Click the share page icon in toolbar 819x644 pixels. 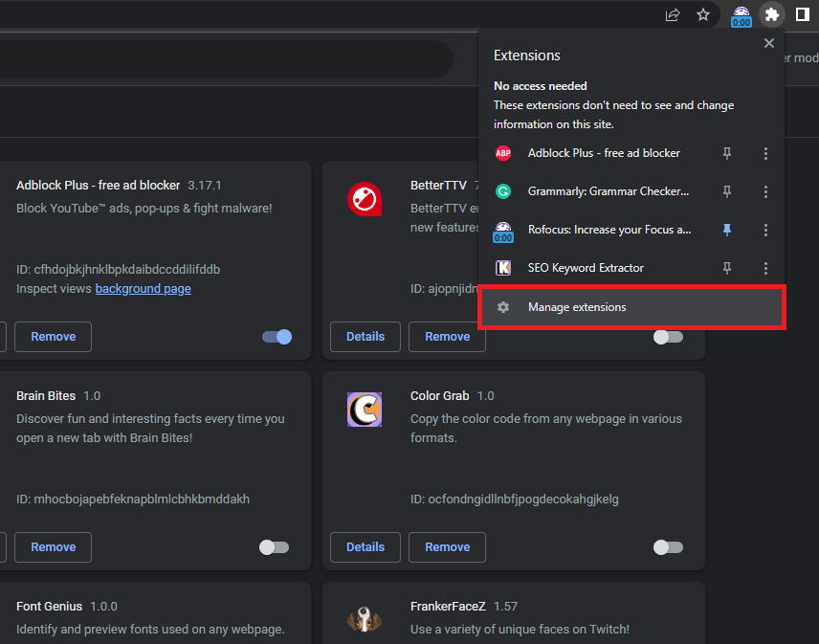(x=673, y=14)
